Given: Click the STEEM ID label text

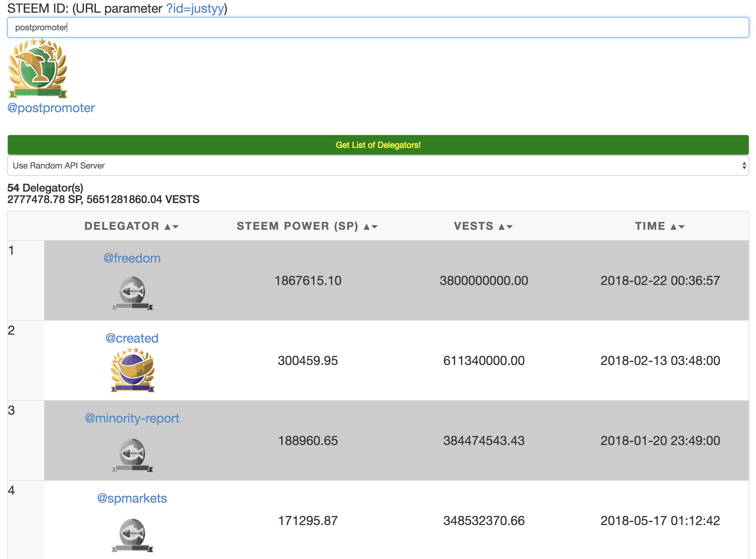Looking at the screenshot, I should click(x=38, y=8).
